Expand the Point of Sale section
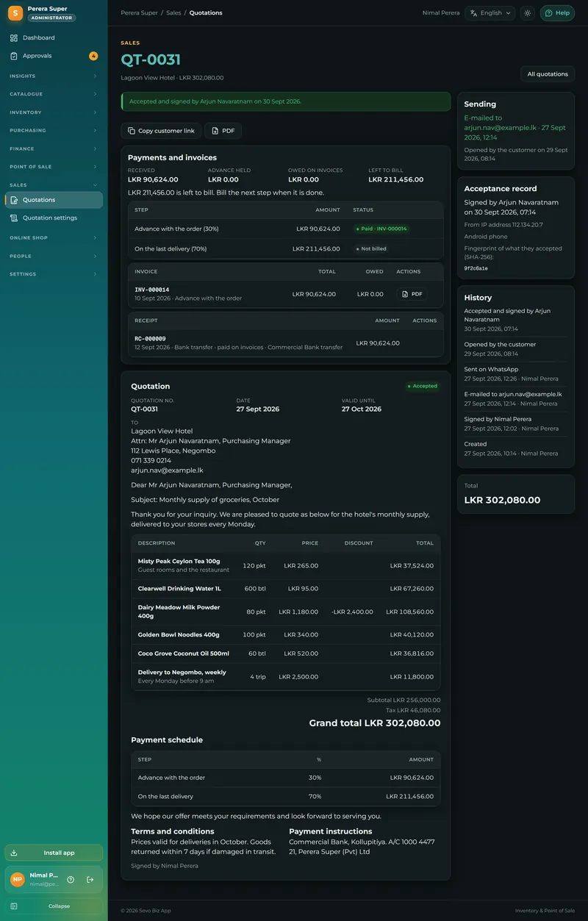 pos(54,167)
